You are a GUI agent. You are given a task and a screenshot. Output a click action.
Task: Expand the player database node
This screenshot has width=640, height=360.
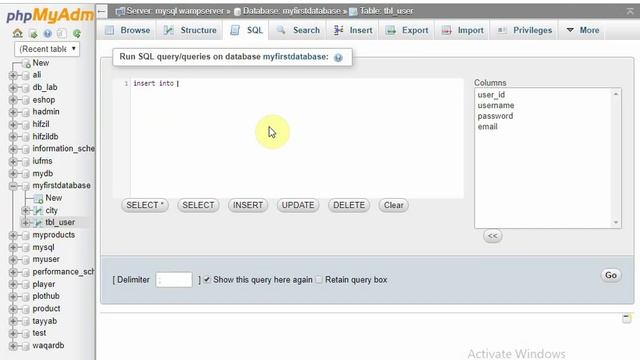(x=13, y=284)
